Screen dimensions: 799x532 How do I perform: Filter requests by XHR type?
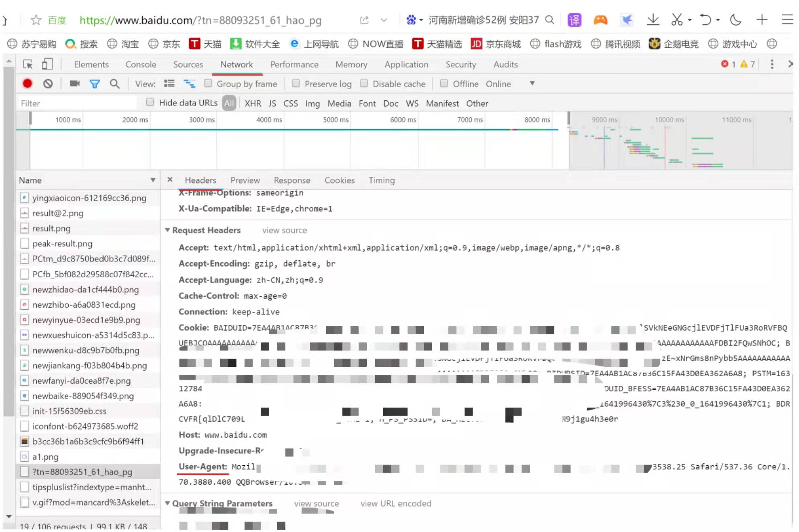(x=253, y=103)
